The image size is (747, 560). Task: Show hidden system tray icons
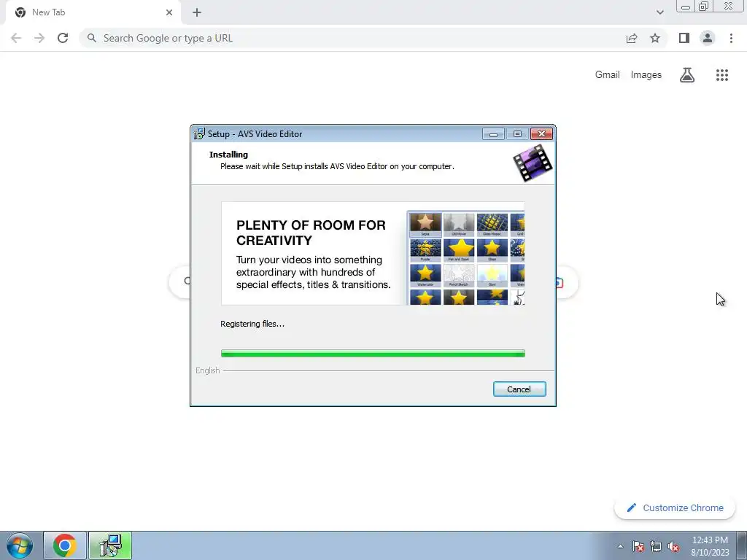pyautogui.click(x=620, y=546)
